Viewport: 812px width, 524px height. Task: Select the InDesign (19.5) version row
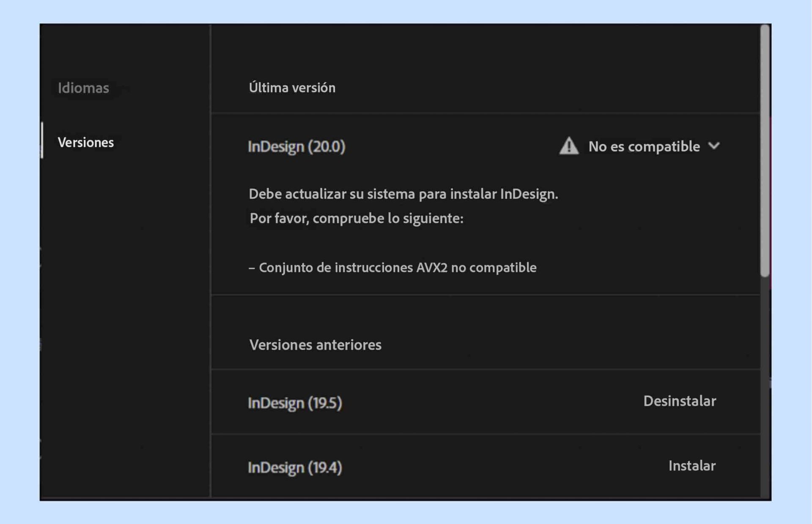click(x=295, y=403)
